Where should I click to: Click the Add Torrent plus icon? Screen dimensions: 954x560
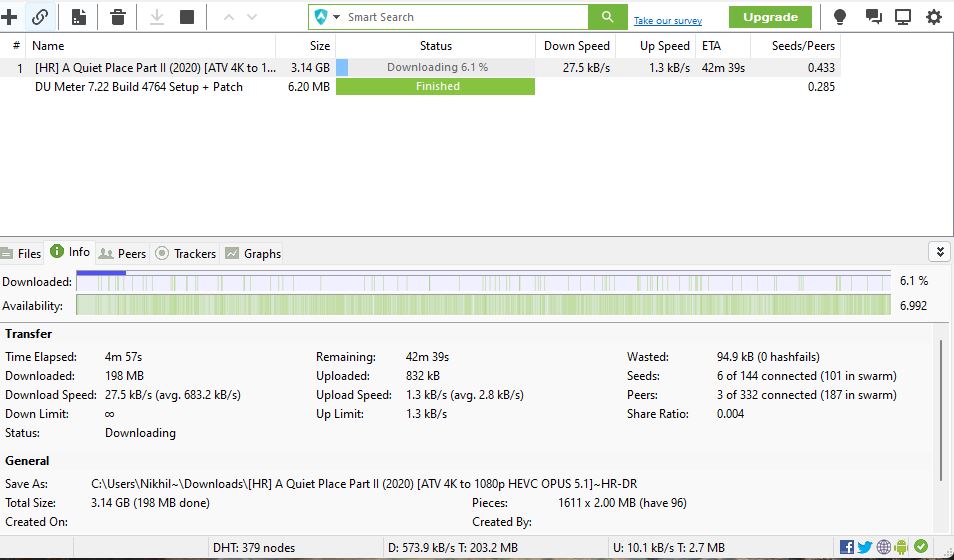(10, 17)
